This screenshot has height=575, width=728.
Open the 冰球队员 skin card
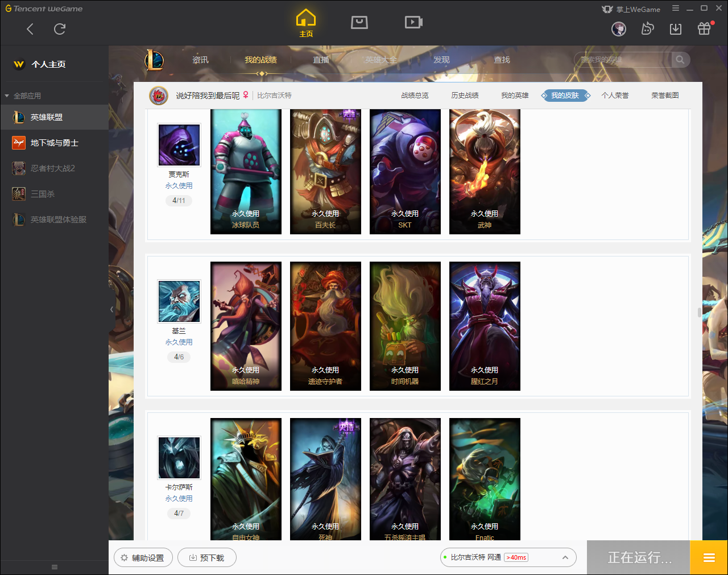point(246,171)
